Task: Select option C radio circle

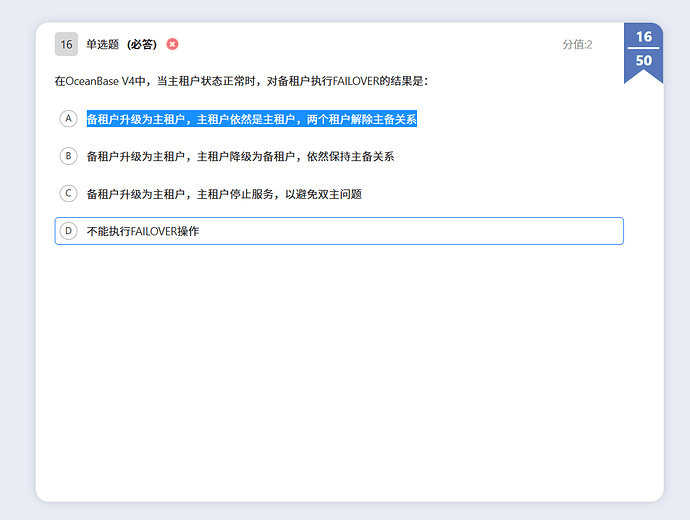Action: coord(68,194)
